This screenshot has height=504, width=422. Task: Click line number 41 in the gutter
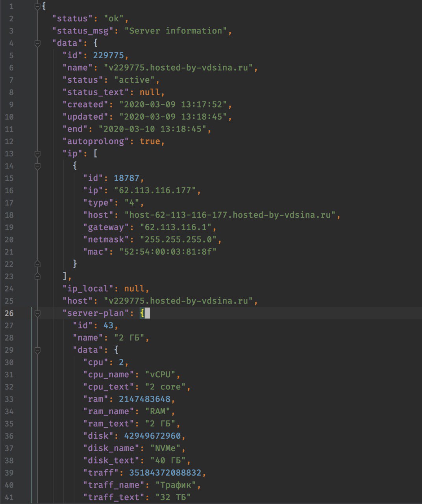(9, 497)
